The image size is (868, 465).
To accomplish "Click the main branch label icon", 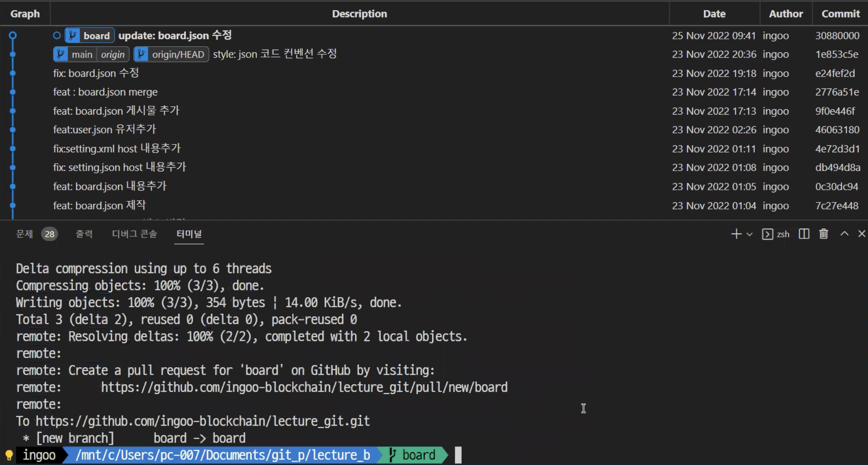I will point(61,54).
